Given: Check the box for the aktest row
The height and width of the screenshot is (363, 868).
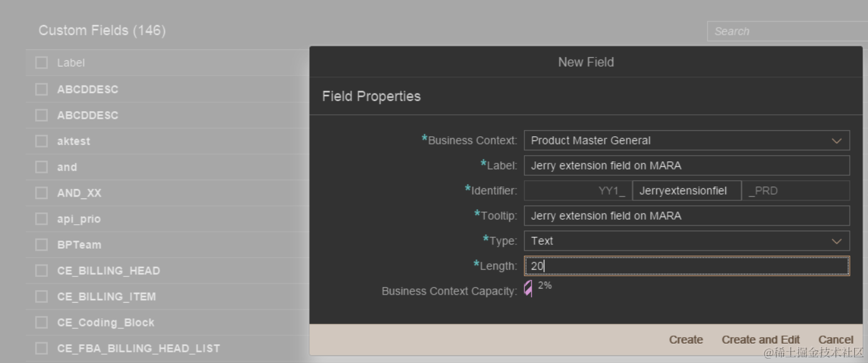Looking at the screenshot, I should 41,141.
